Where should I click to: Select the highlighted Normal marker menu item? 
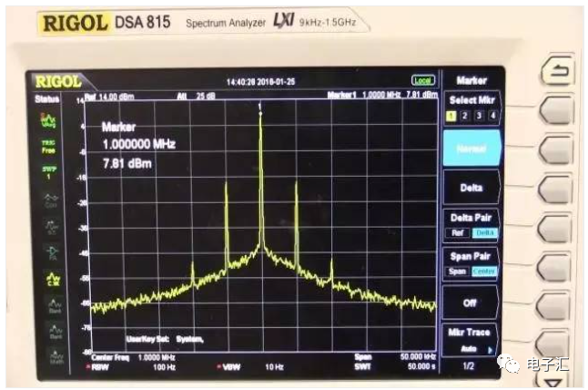471,149
